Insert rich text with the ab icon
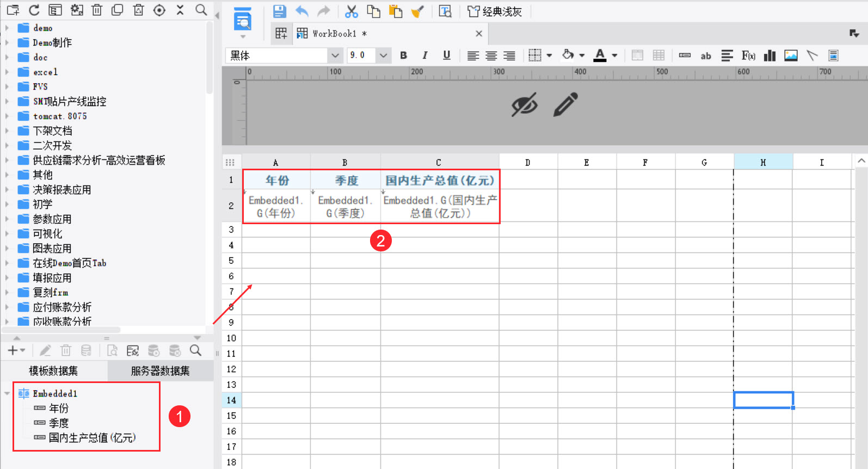The width and height of the screenshot is (868, 469). [x=706, y=55]
